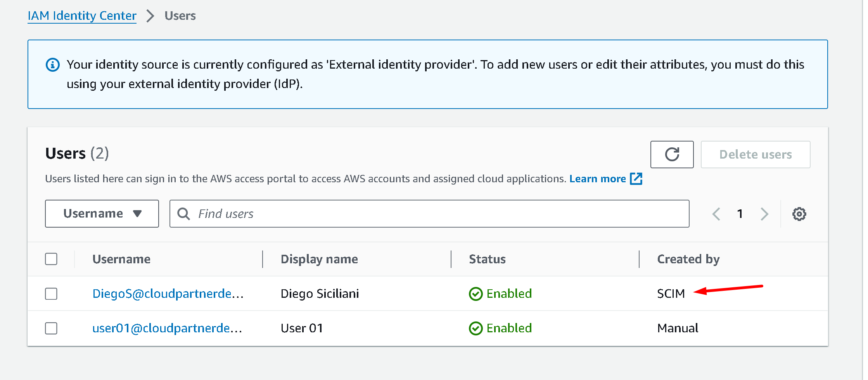The width and height of the screenshot is (868, 380).
Task: Click the Created by column header
Action: (x=688, y=259)
